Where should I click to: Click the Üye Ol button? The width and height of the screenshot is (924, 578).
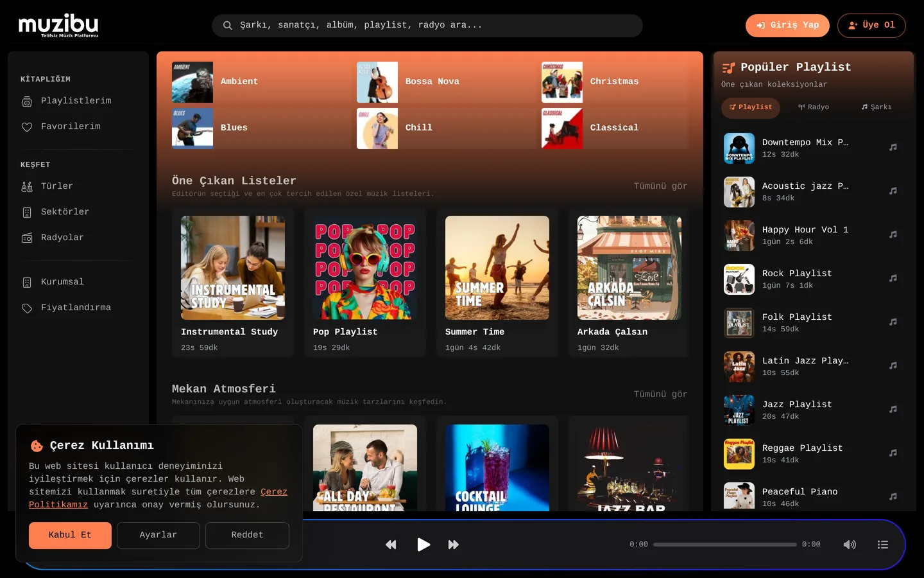coord(871,26)
